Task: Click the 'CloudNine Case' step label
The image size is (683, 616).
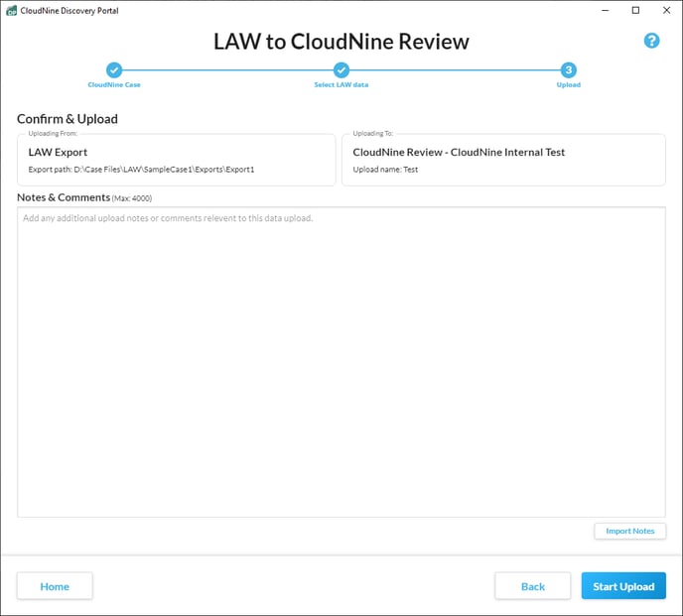Action: point(114,85)
